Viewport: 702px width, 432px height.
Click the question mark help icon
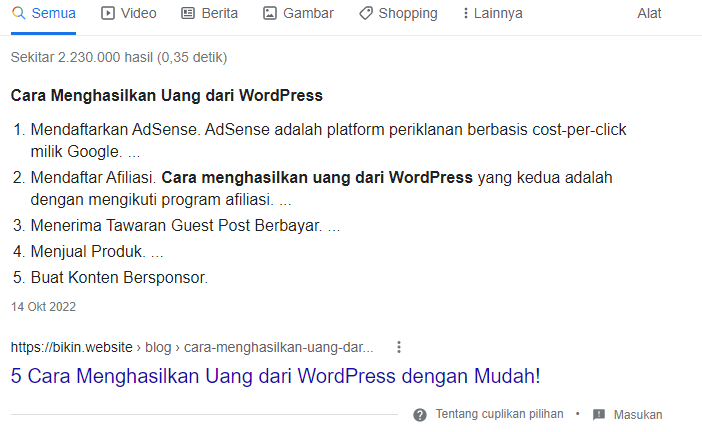420,414
